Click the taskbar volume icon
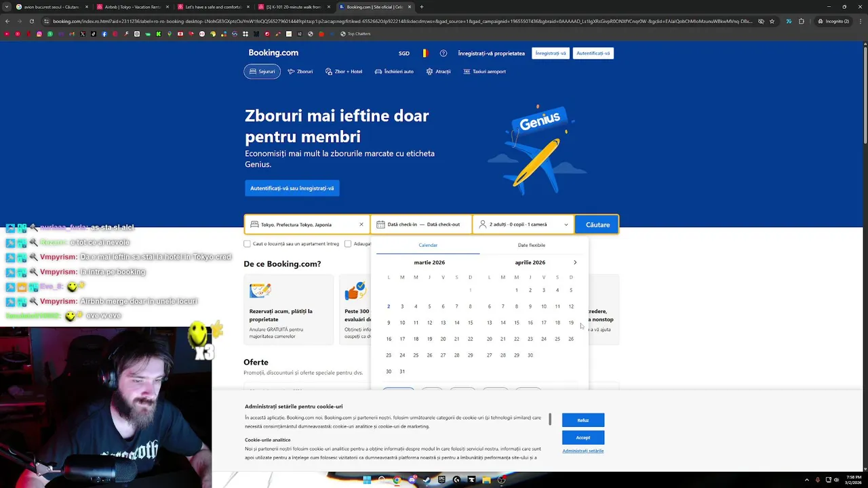 [x=836, y=480]
